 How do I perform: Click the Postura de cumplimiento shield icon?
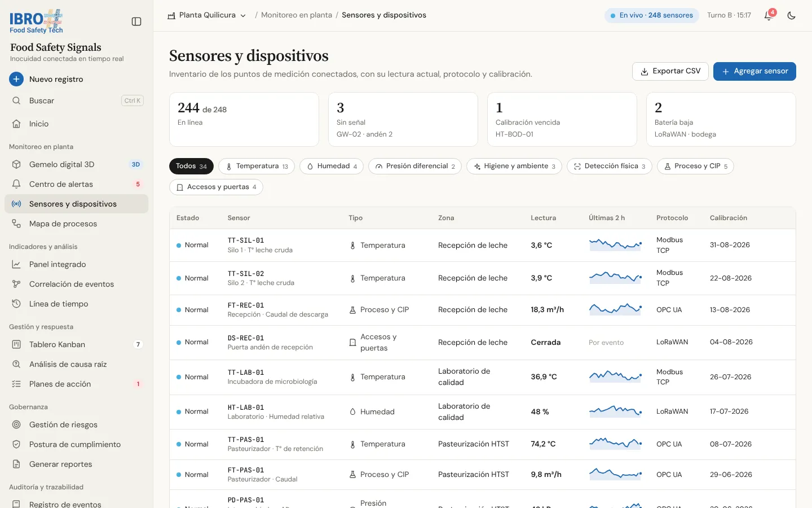tap(16, 444)
